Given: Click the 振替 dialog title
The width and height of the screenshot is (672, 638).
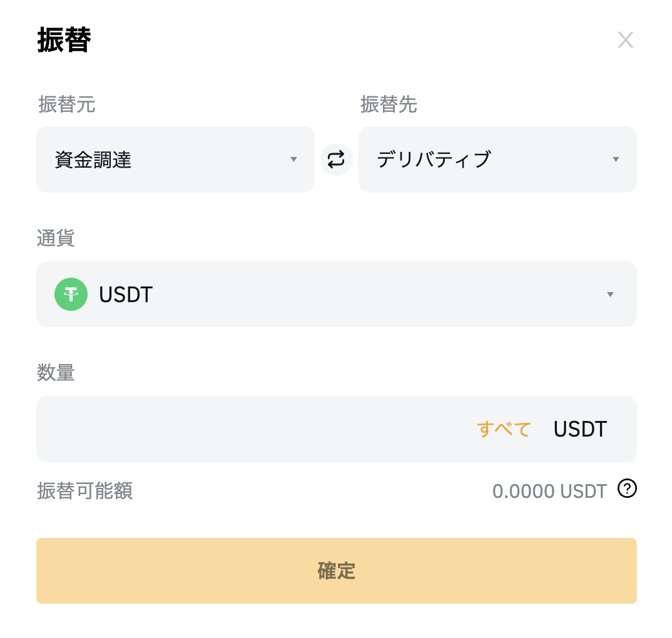Looking at the screenshot, I should point(64,40).
